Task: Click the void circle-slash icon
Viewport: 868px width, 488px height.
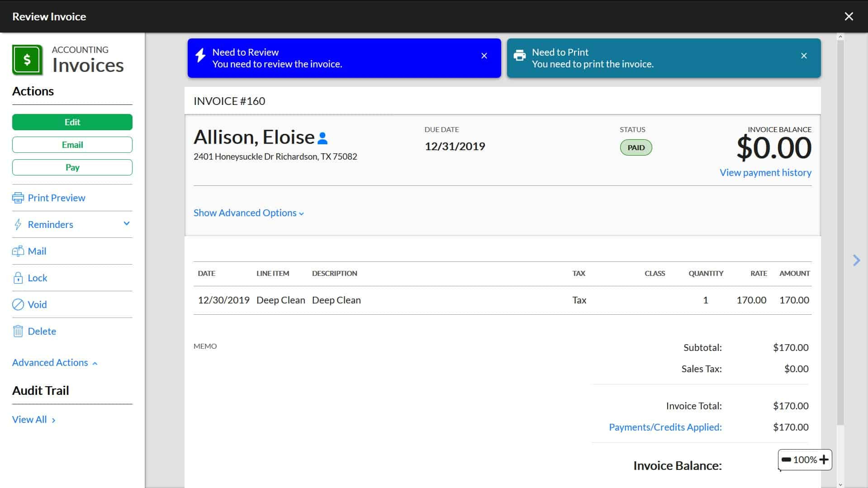Action: click(18, 304)
